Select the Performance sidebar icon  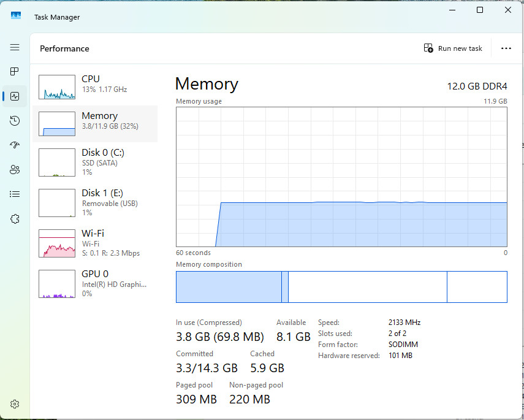click(15, 96)
